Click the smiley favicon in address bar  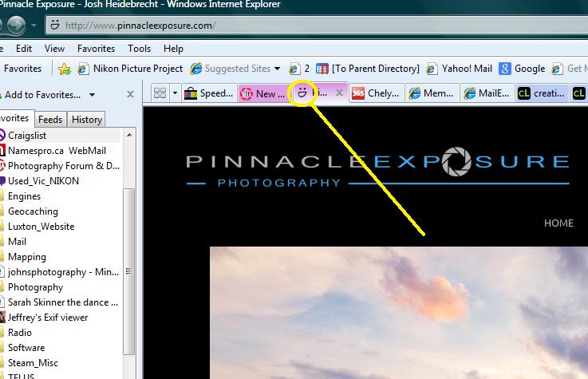(x=55, y=25)
